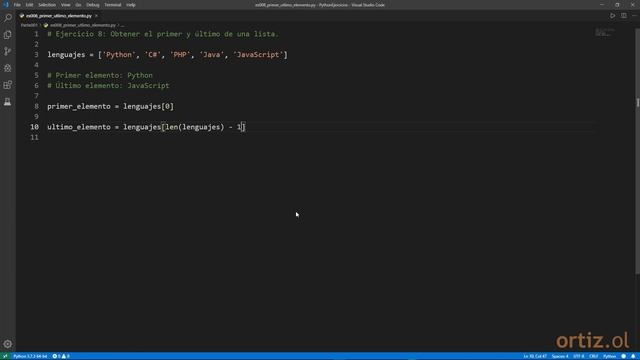640x360 pixels.
Task: Select Python interpreter in status bar
Action: 30,356
